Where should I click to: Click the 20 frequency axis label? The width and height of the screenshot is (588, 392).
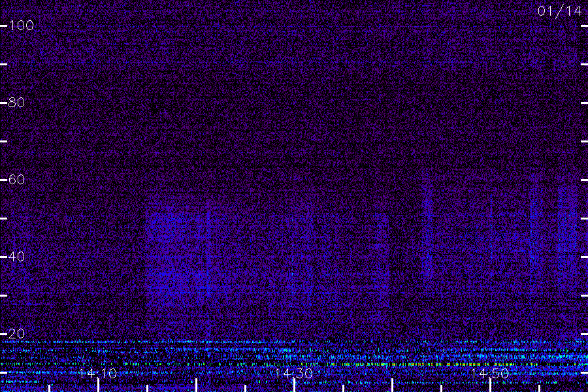coord(17,333)
